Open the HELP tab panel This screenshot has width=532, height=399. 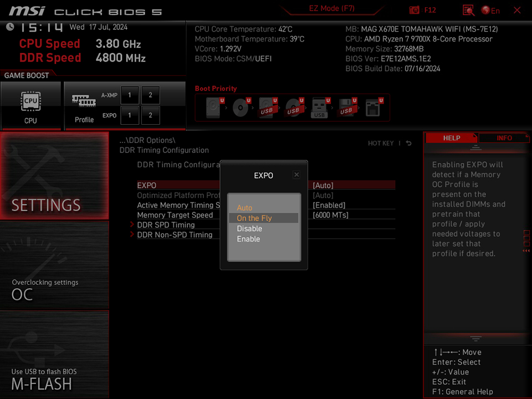[452, 138]
